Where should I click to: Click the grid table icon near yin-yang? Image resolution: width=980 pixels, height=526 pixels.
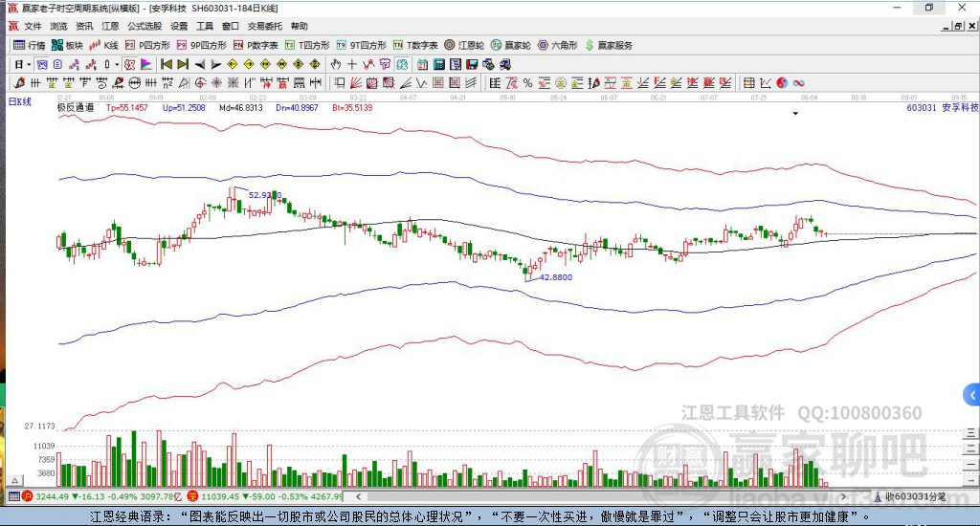[x=748, y=83]
